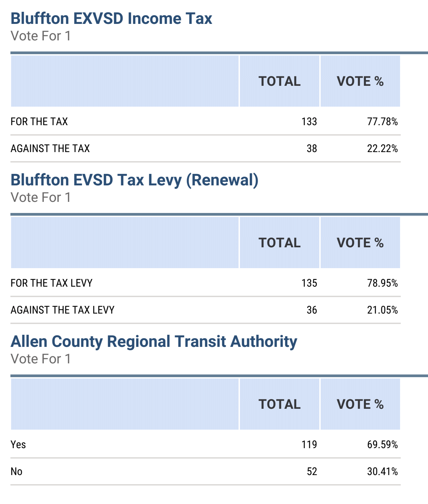428x504 pixels.
Task: Click the Bluffton EVSD Tax Levy (Renewal) heading
Action: point(135,180)
